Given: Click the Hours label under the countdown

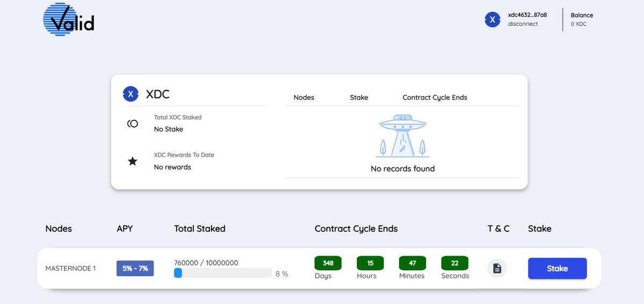Looking at the screenshot, I should (x=367, y=276).
